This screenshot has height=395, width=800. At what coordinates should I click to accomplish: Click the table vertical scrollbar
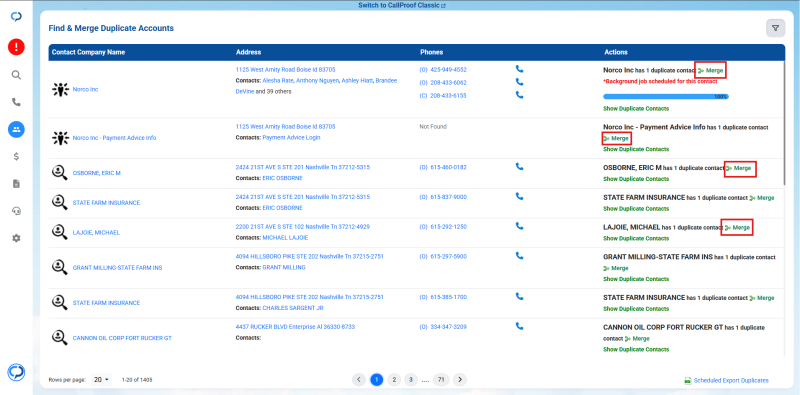785,122
